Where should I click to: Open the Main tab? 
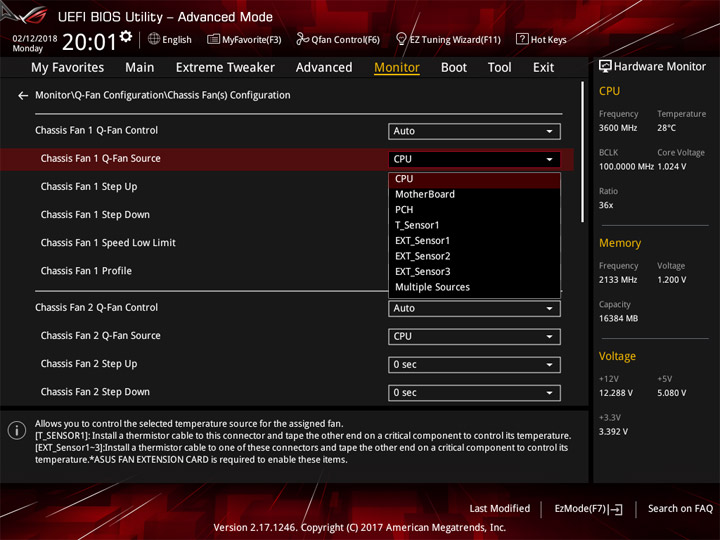(140, 68)
